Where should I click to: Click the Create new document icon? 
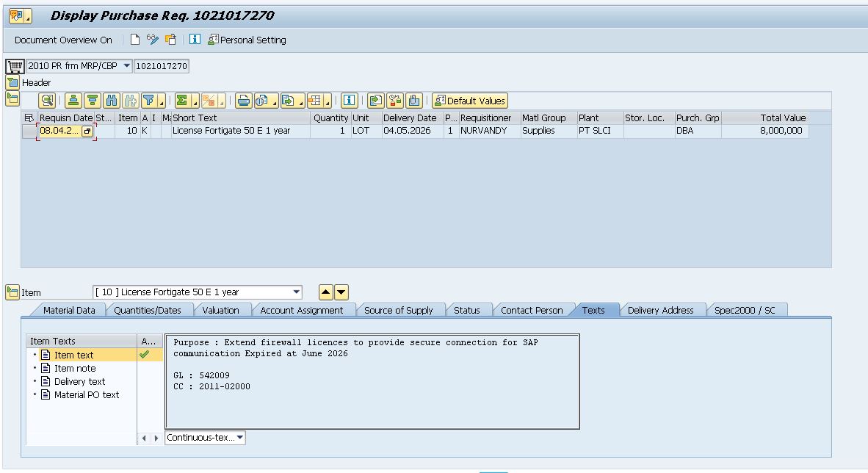[x=135, y=40]
